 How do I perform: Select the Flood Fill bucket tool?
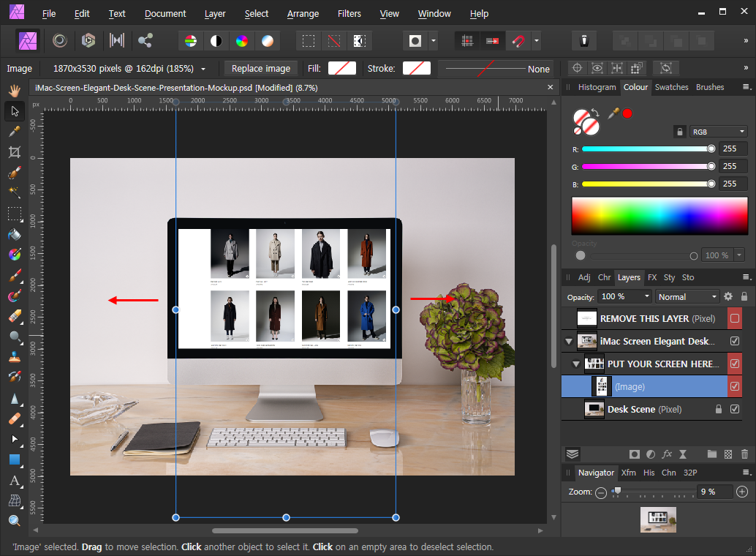pos(15,234)
